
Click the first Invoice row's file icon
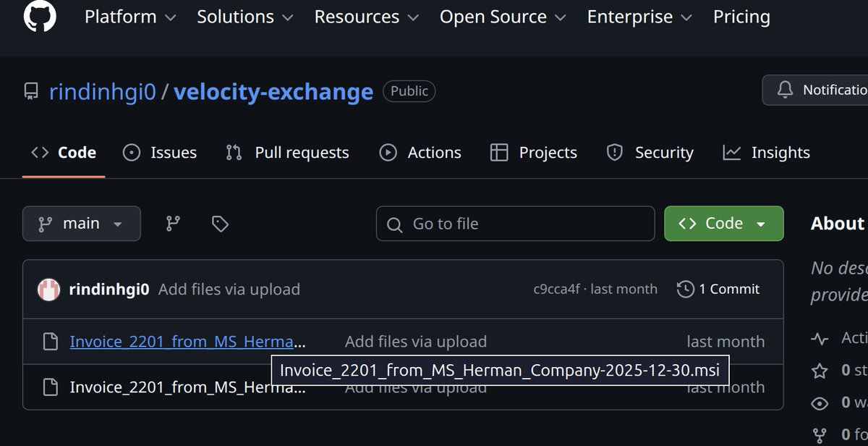click(x=50, y=342)
